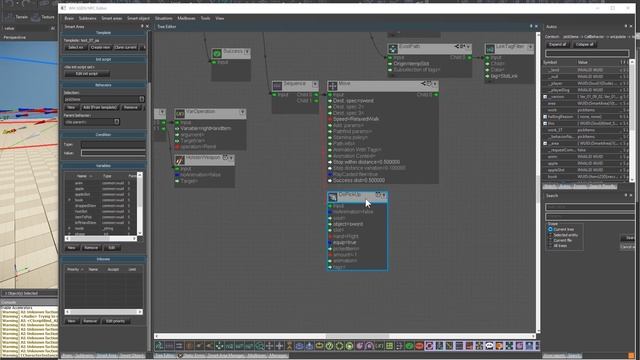Click Add (From template) button
The width and height of the screenshot is (640, 360).
[x=100, y=107]
